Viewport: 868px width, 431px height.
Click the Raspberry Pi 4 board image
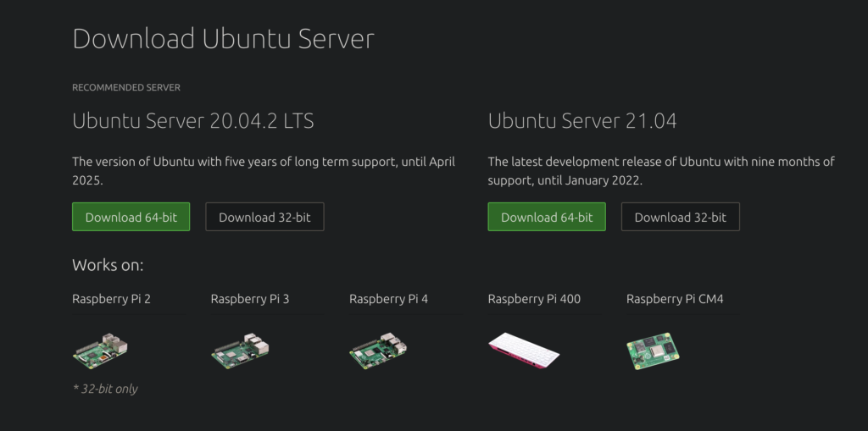(379, 351)
